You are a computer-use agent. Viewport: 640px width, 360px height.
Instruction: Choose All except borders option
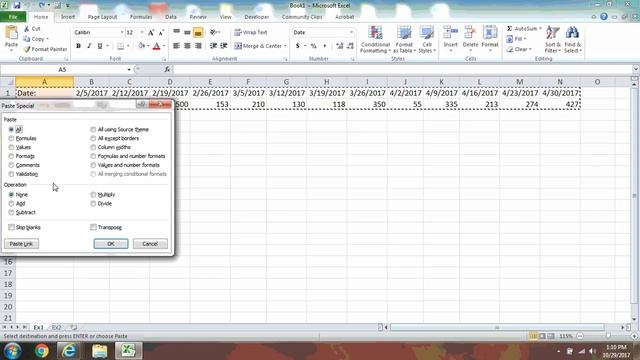tap(93, 138)
